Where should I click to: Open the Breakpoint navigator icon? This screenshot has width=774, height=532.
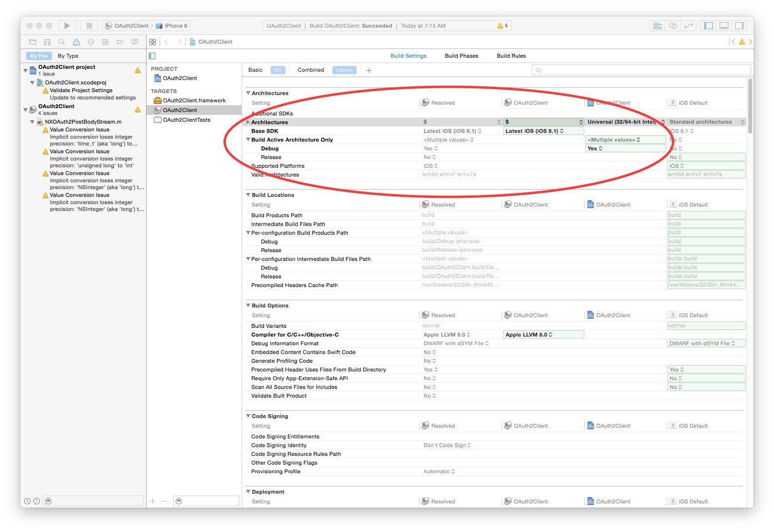pyautogui.click(x=120, y=42)
